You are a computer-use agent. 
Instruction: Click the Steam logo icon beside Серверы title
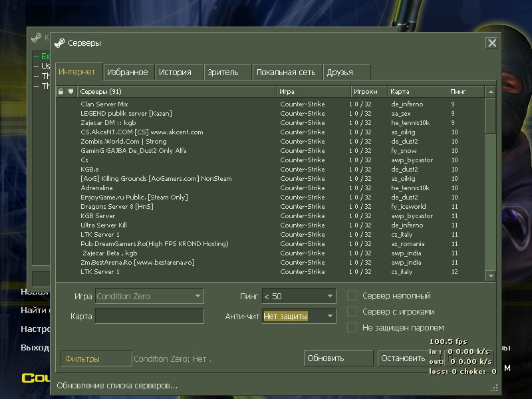point(59,43)
